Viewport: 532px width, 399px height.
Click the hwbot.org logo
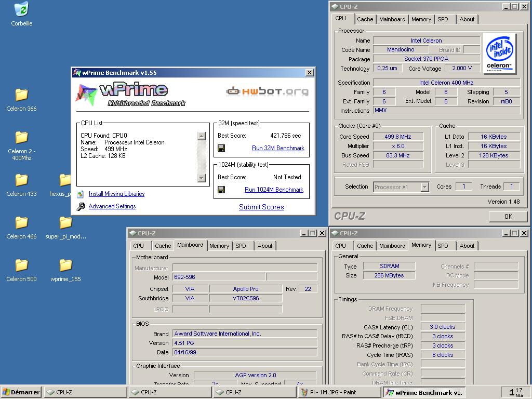pos(268,91)
